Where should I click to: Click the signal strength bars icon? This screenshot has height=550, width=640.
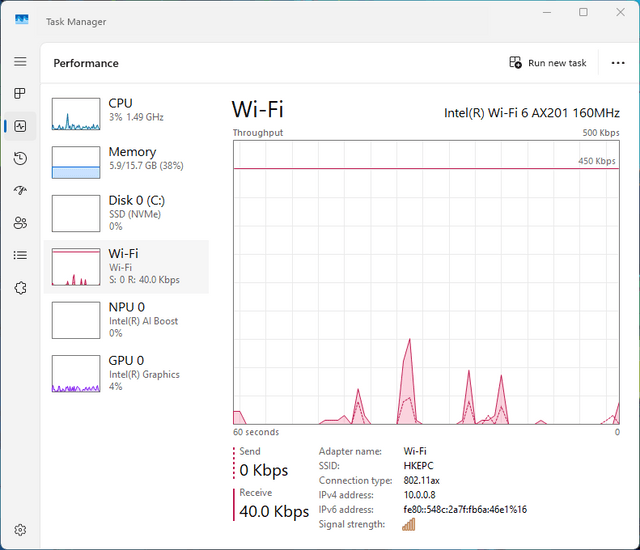409,524
